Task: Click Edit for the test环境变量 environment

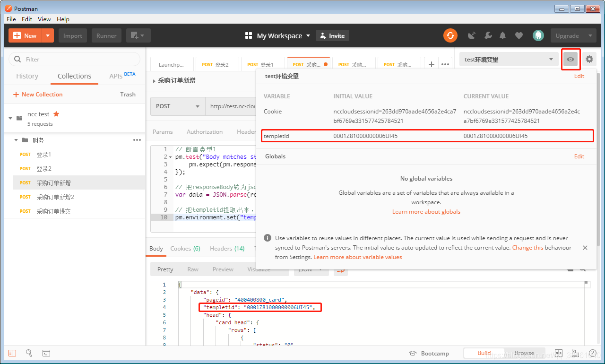Action: pos(579,76)
